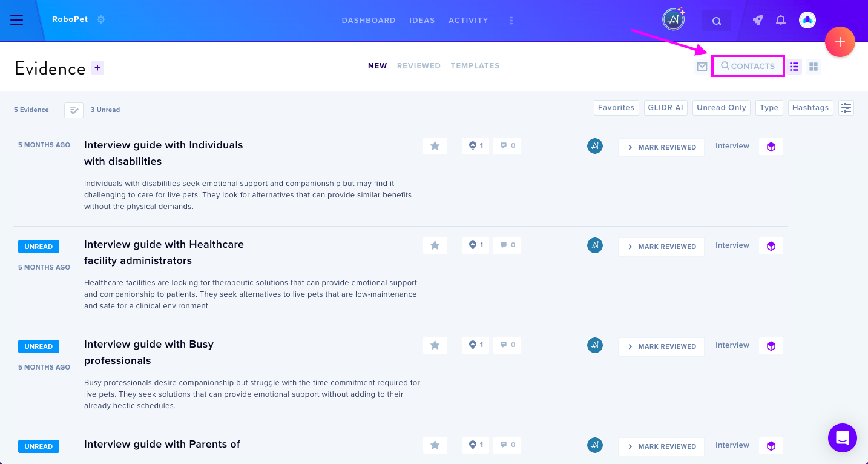Click the red plus create button

[840, 42]
